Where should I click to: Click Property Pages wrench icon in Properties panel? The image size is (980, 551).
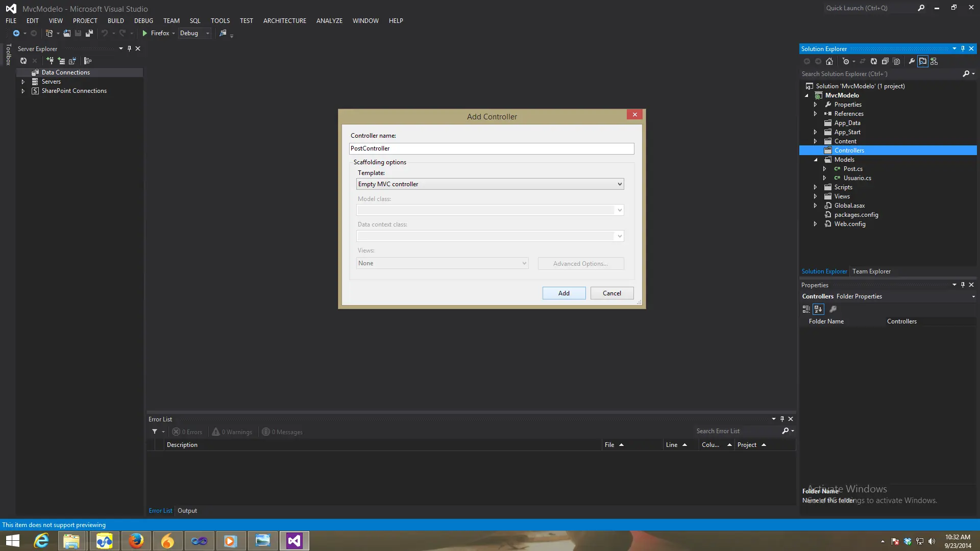(x=833, y=309)
